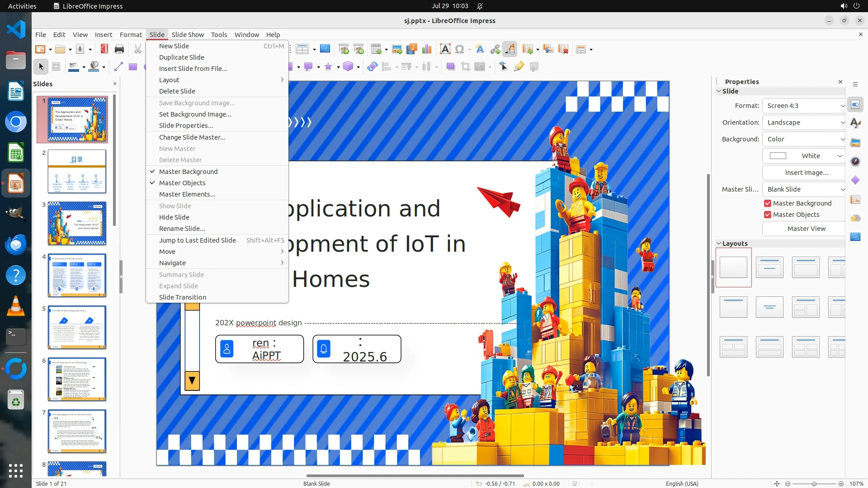Open the White background color swatch
The height and width of the screenshot is (488, 868).
(x=803, y=156)
